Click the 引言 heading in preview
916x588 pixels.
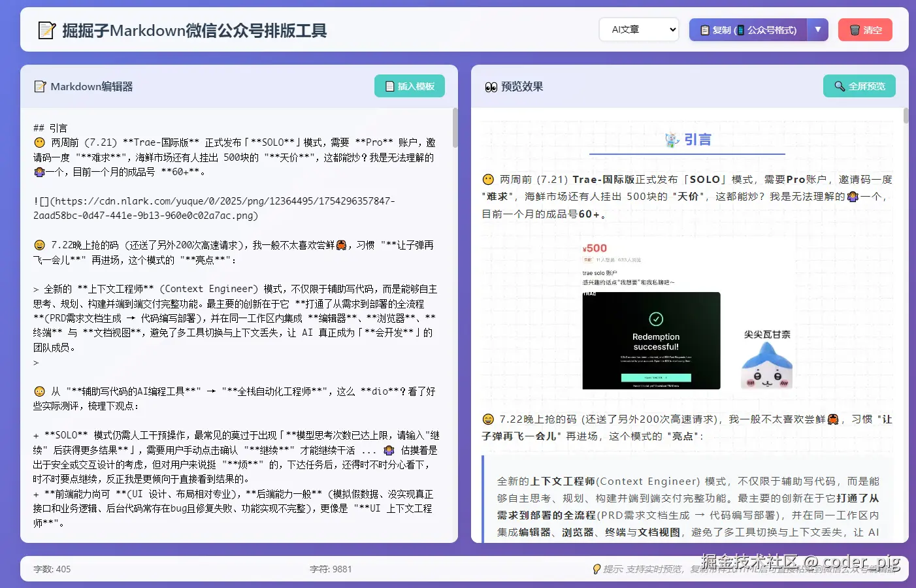coord(696,140)
